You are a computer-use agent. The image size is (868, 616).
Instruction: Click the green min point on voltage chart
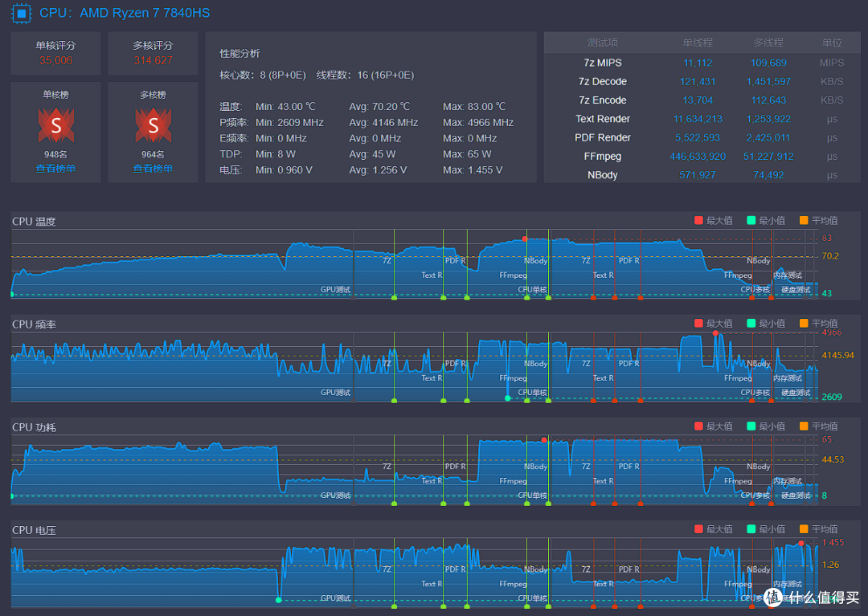coord(278,600)
